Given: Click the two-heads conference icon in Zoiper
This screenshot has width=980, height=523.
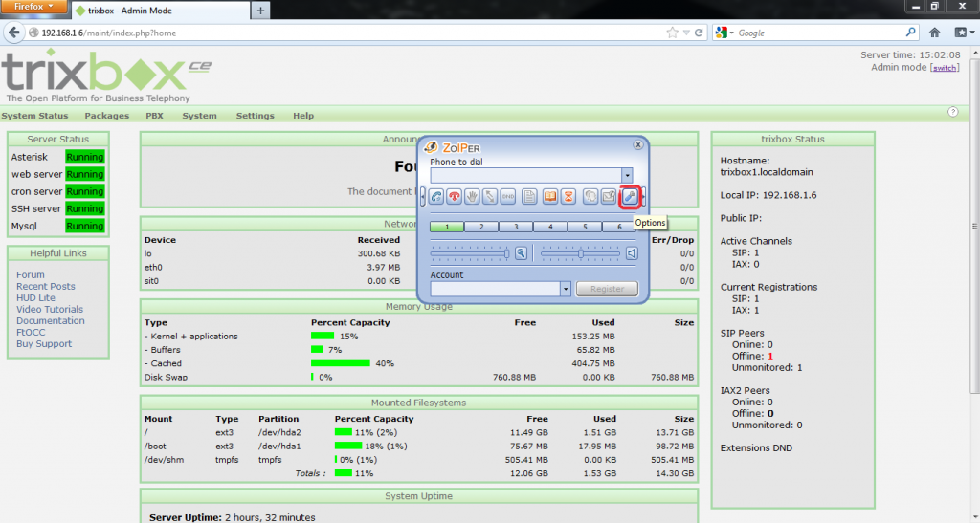Looking at the screenshot, I should 590,197.
